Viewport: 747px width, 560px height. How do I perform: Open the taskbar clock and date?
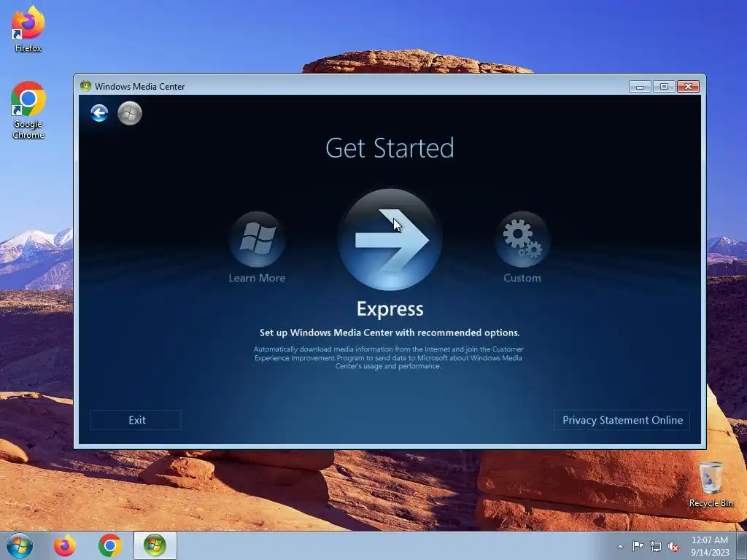pyautogui.click(x=710, y=546)
